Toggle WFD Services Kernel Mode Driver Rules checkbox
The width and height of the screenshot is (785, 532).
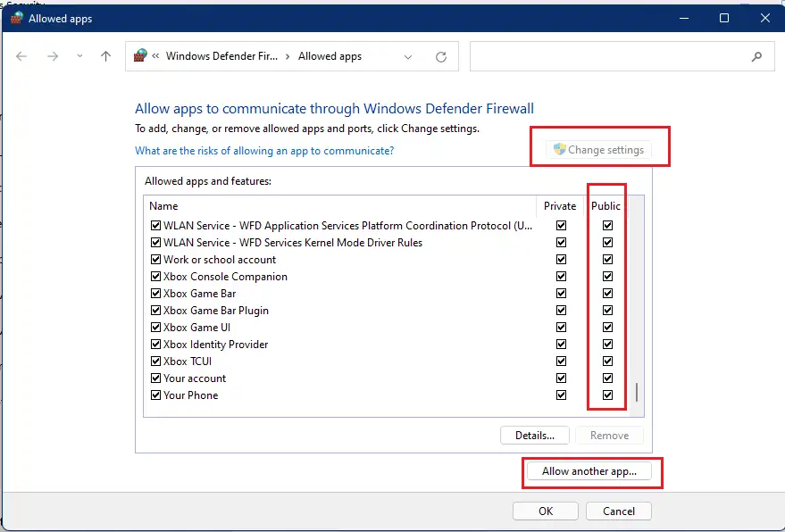pos(155,243)
